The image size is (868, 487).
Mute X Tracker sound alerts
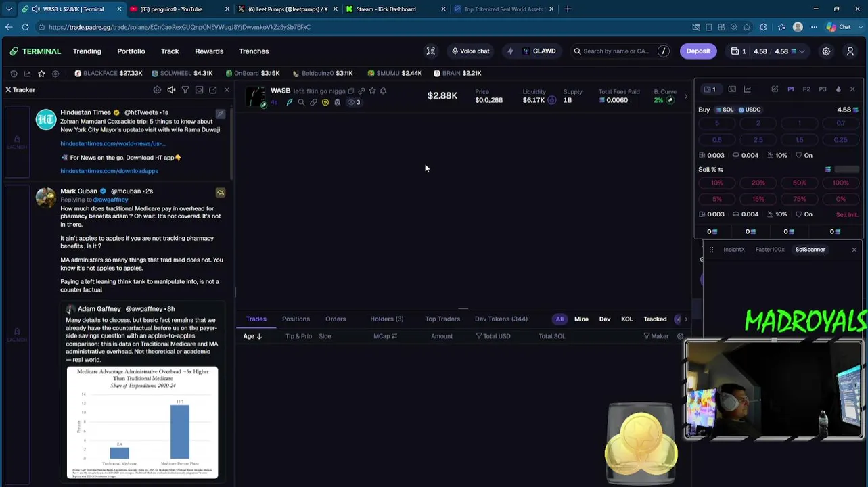tap(171, 90)
